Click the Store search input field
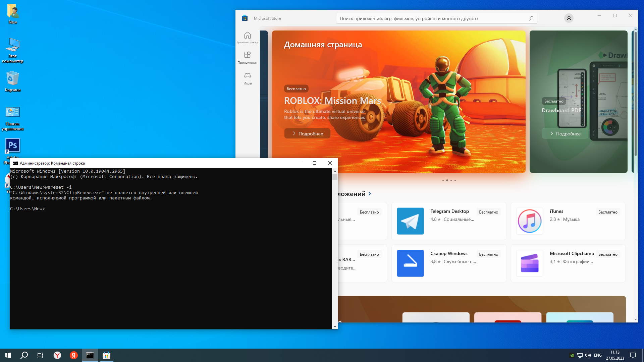The image size is (644, 362). pos(433,18)
